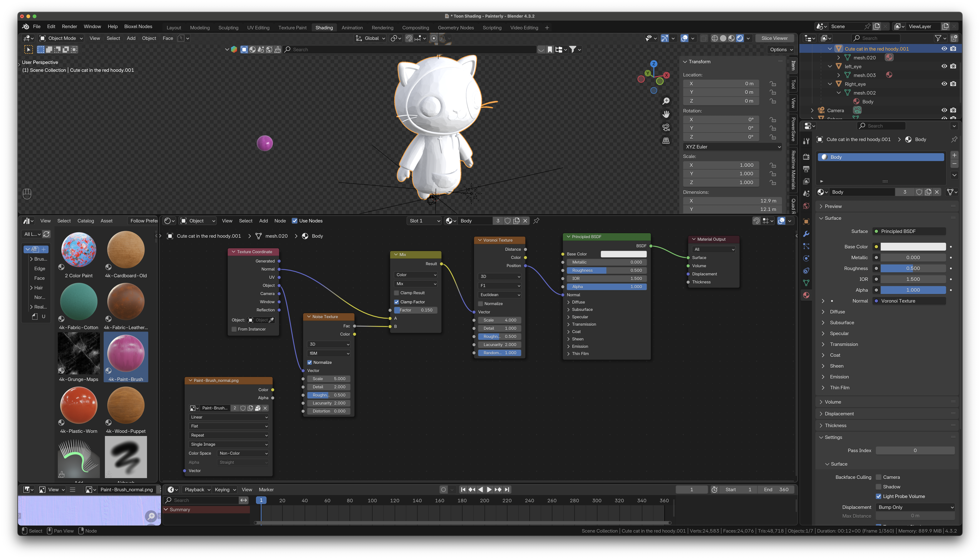980x559 pixels.
Task: Open the viewport Options button
Action: coord(781,49)
